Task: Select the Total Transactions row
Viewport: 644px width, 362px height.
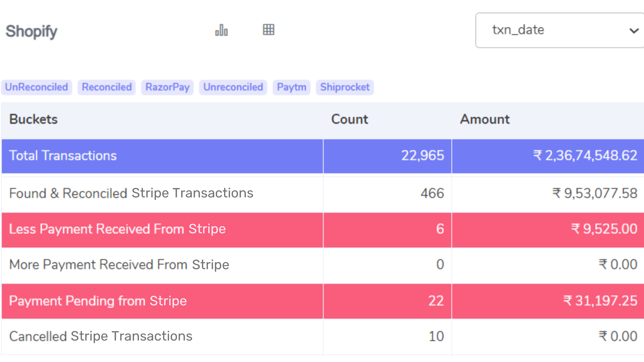Action: 161,156
